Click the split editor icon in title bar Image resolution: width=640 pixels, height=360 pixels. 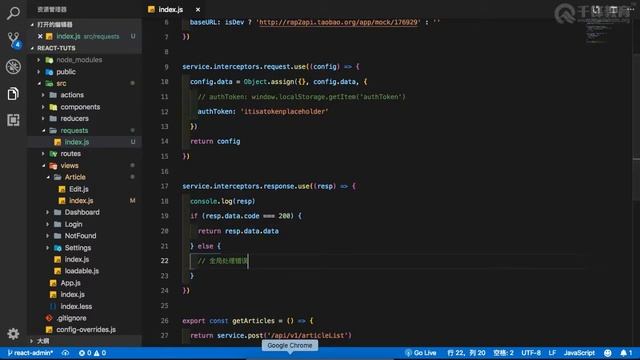pyautogui.click(x=613, y=9)
